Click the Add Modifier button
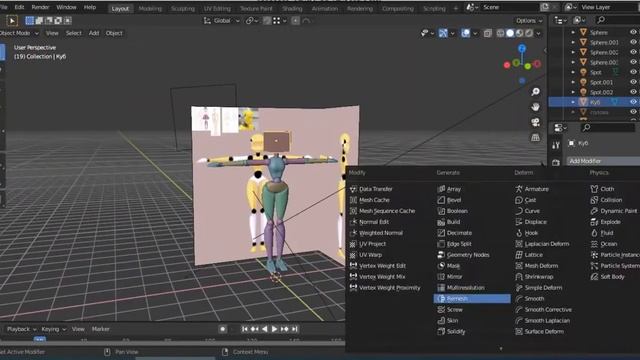The image size is (640, 360). pos(603,161)
